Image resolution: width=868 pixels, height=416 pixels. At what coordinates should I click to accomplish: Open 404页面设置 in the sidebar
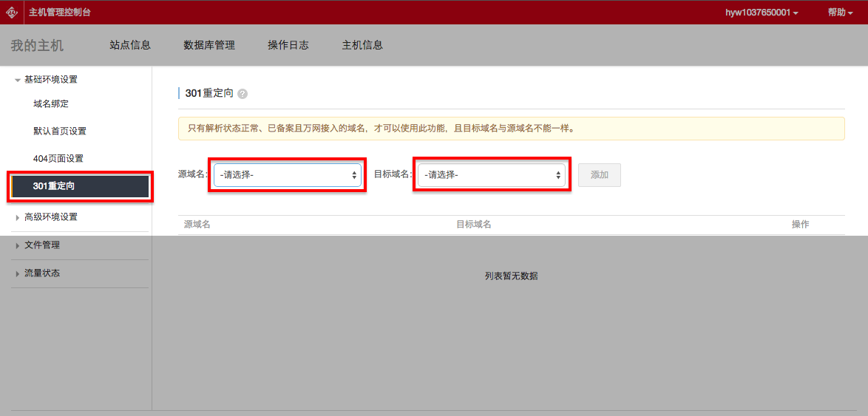click(x=58, y=158)
